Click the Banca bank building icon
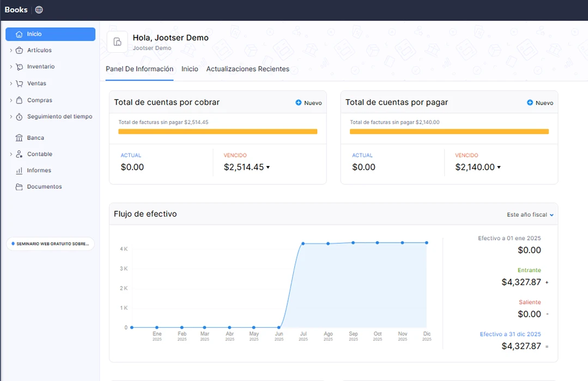 point(20,138)
